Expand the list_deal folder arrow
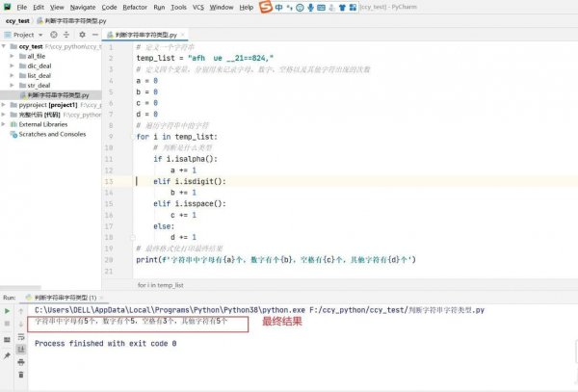This screenshot has width=578, height=392. coord(13,75)
